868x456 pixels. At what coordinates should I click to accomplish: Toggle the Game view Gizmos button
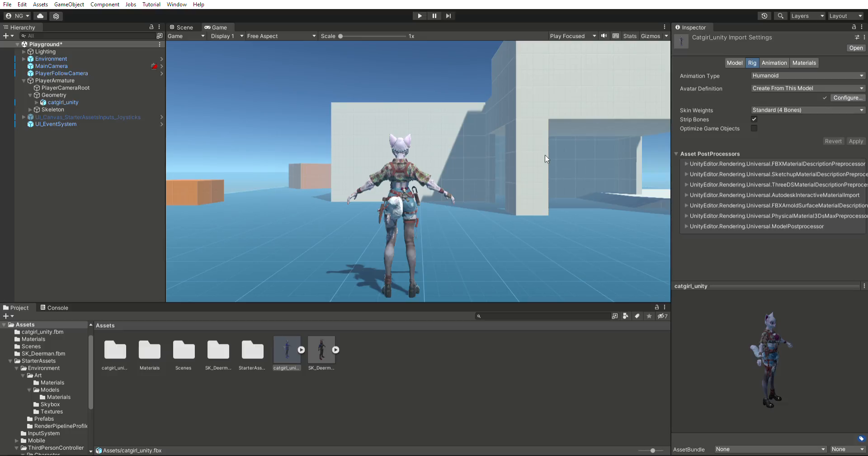[650, 36]
